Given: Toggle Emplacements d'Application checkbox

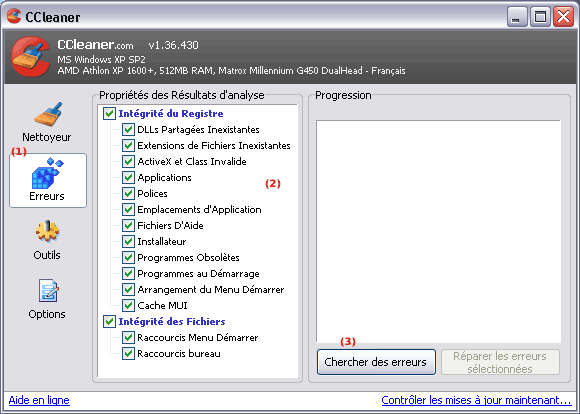Looking at the screenshot, I should tap(128, 209).
